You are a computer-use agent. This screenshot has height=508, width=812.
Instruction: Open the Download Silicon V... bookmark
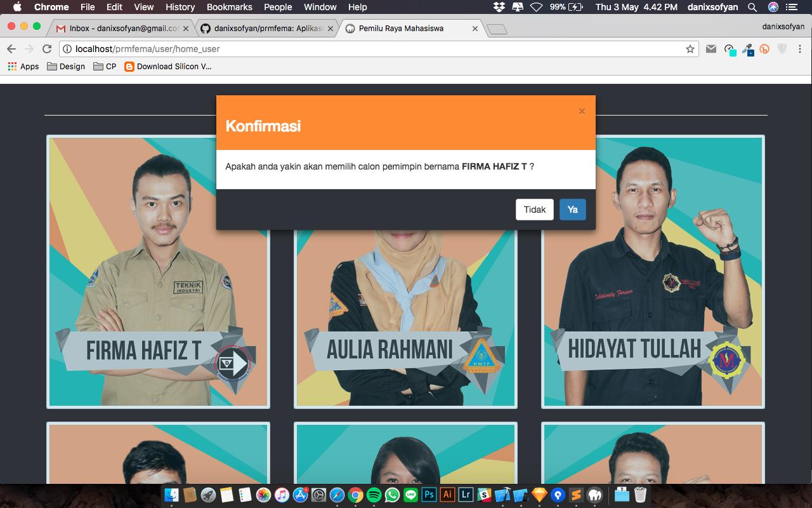[x=168, y=66]
